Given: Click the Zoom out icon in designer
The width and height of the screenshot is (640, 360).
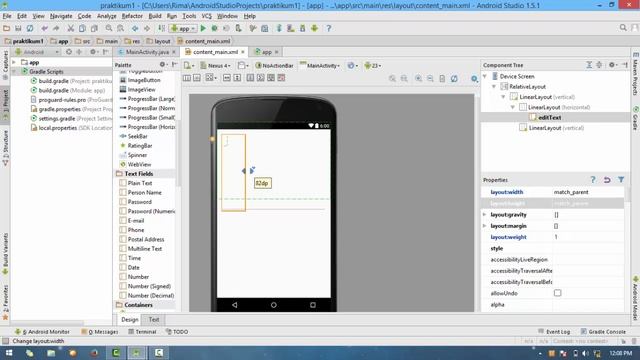Looking at the screenshot, I should pos(430,78).
